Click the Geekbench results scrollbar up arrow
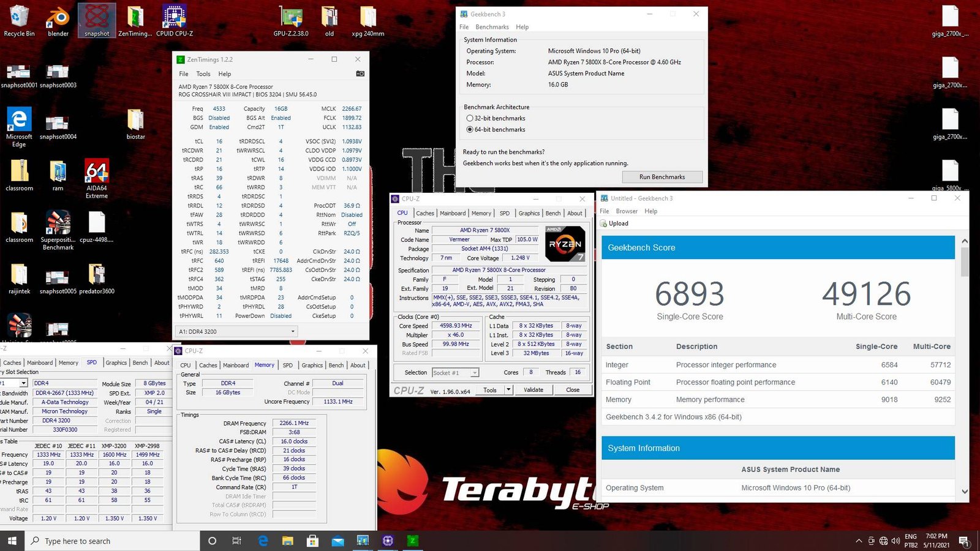This screenshot has height=551, width=980. point(965,241)
